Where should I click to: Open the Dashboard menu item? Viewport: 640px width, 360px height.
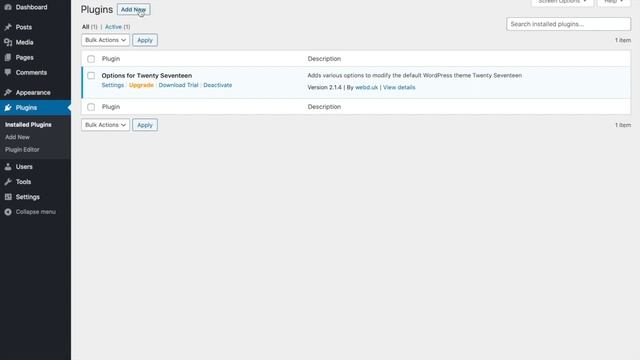[31, 7]
